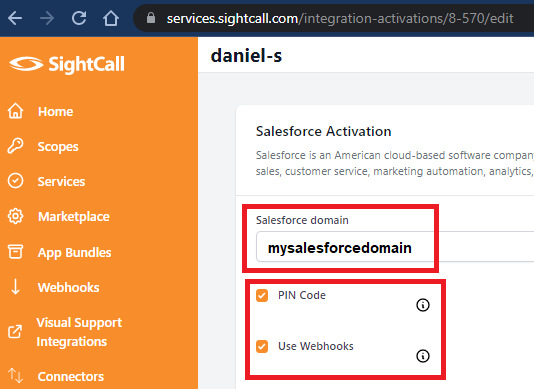Image resolution: width=534 pixels, height=389 pixels.
Task: Open the App Bundles menu item
Action: coord(75,253)
